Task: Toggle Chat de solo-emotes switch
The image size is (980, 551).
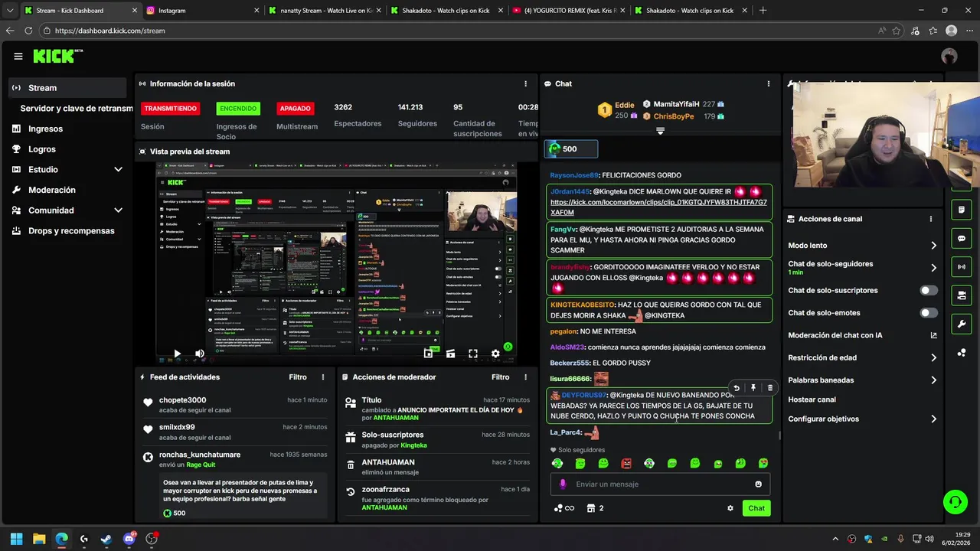Action: 929,313
